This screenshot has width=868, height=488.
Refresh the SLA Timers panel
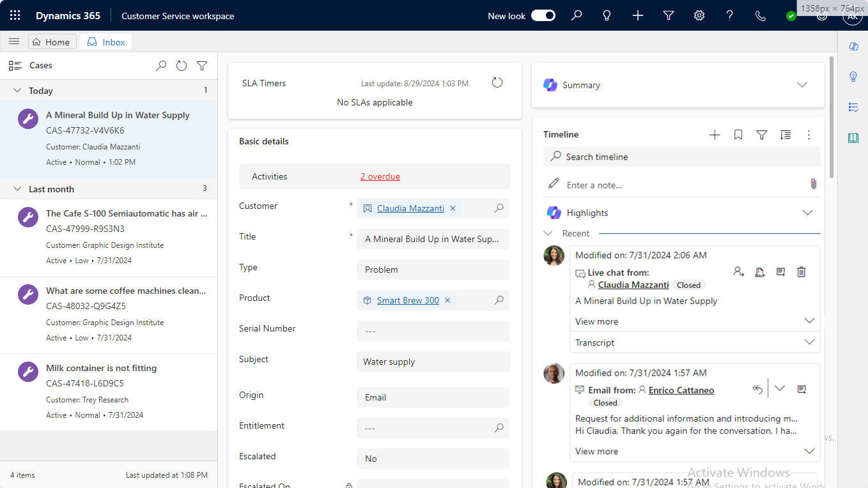tap(497, 82)
